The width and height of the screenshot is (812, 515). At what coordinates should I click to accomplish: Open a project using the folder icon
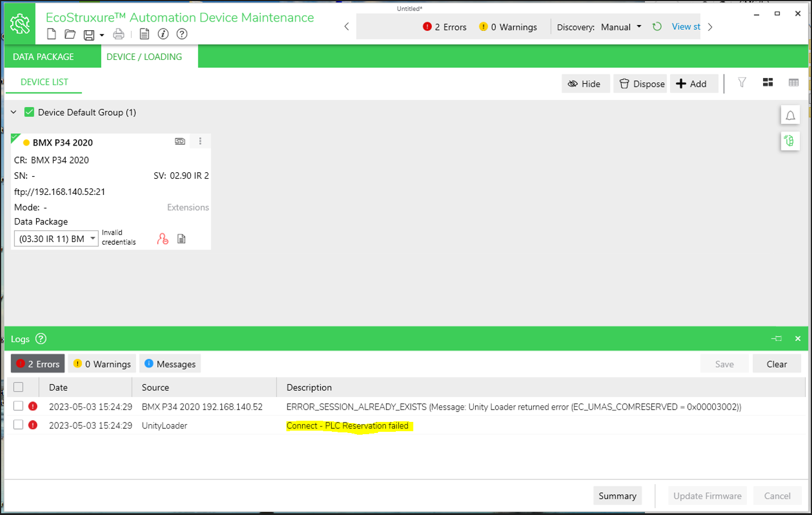pos(70,34)
